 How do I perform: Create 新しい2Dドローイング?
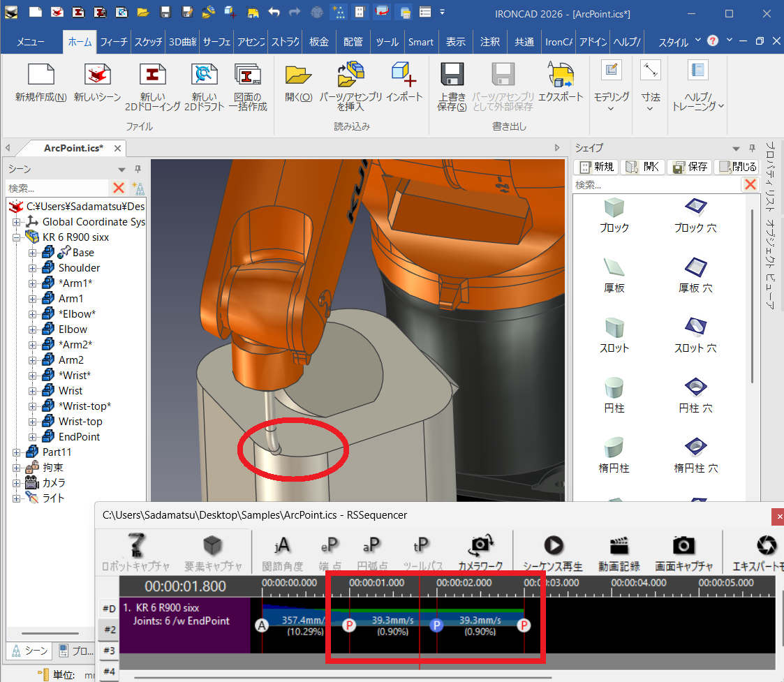[152, 75]
